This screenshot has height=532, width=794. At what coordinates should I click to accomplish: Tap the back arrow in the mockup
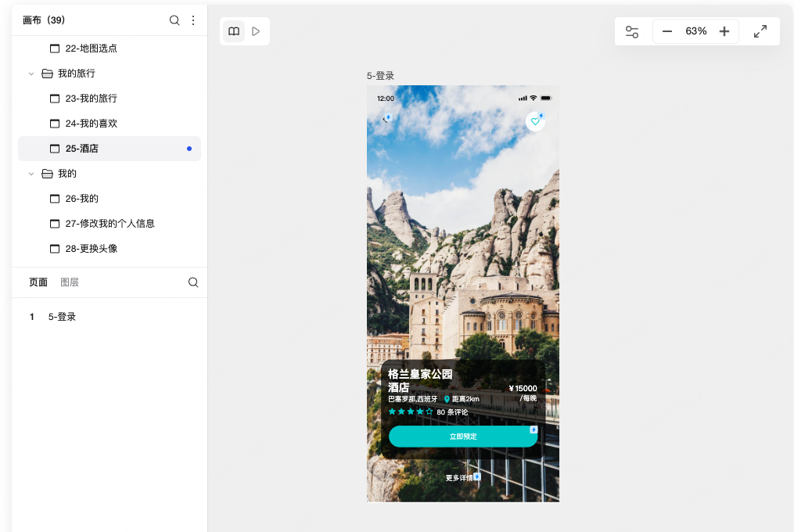tap(386, 120)
